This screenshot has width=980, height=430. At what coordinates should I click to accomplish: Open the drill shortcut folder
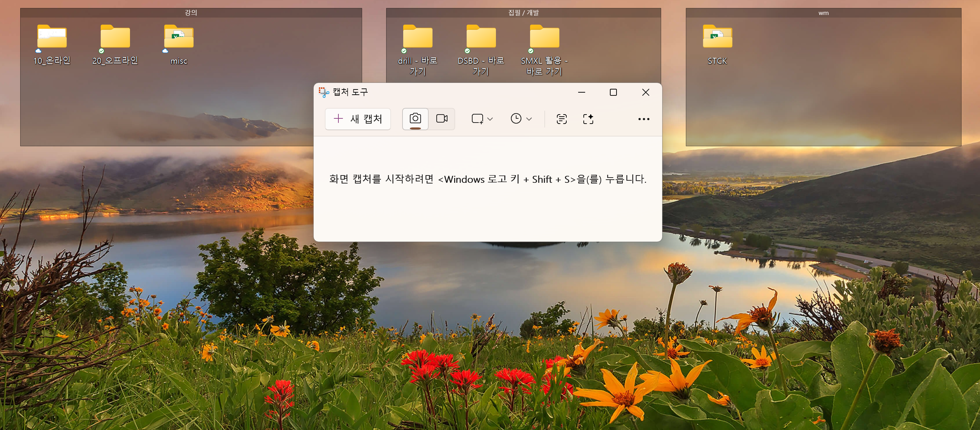(418, 37)
